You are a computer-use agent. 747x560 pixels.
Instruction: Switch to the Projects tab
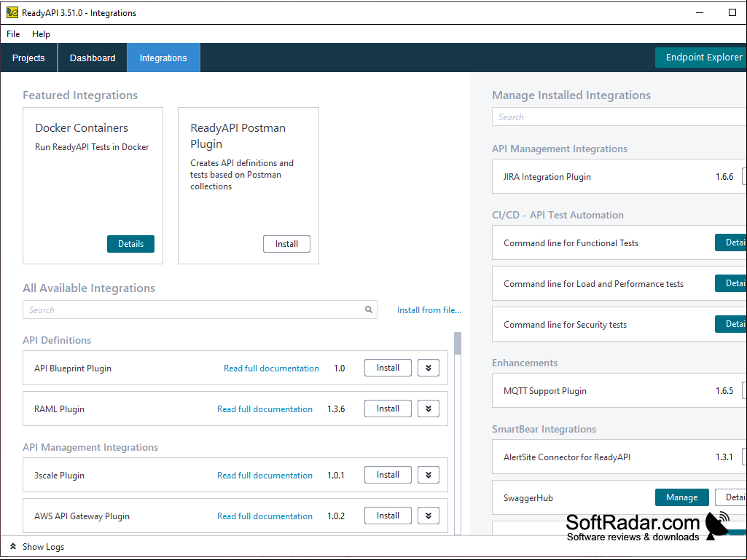[x=28, y=58]
